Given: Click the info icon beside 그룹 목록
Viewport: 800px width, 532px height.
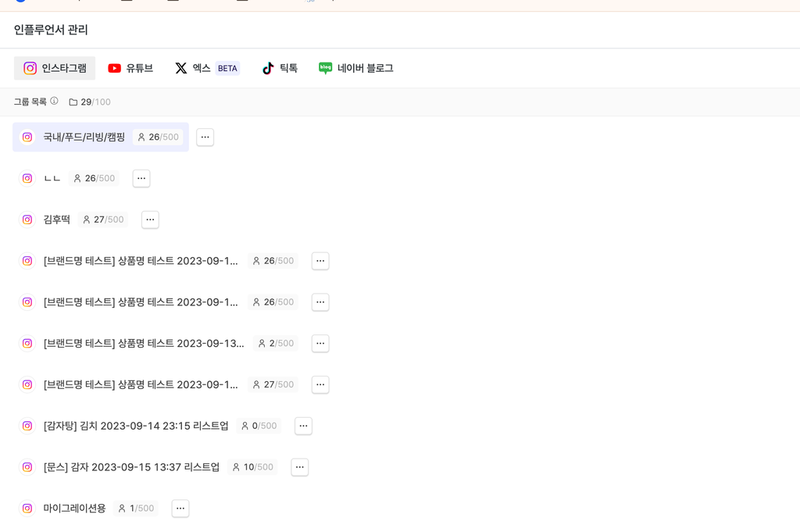Looking at the screenshot, I should (54, 101).
